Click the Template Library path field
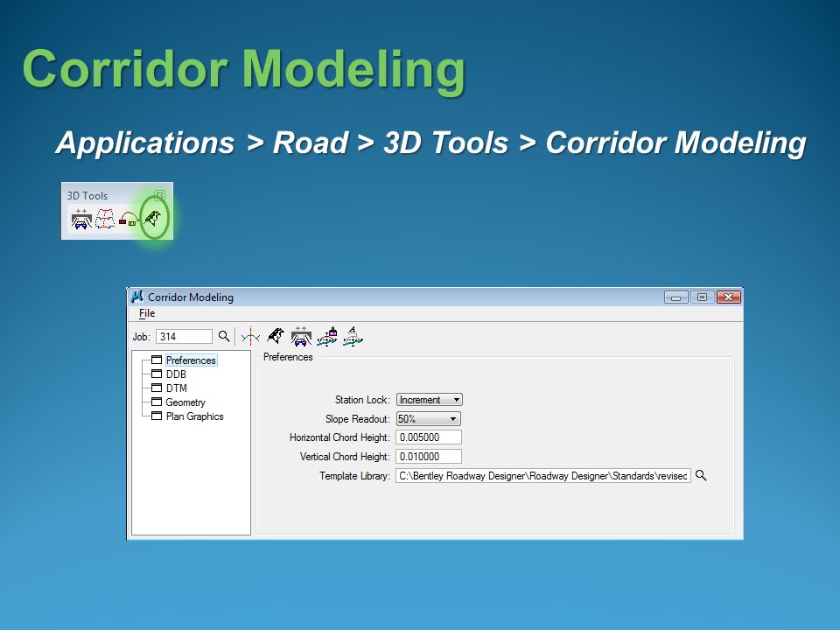840x630 pixels. (x=543, y=476)
